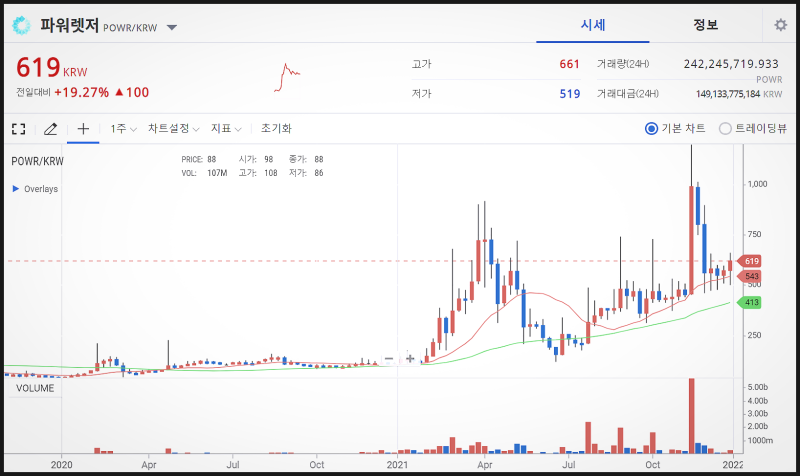Screen dimensions: 800x476
Task: Select the pencil drawing tool
Action: coord(50,129)
